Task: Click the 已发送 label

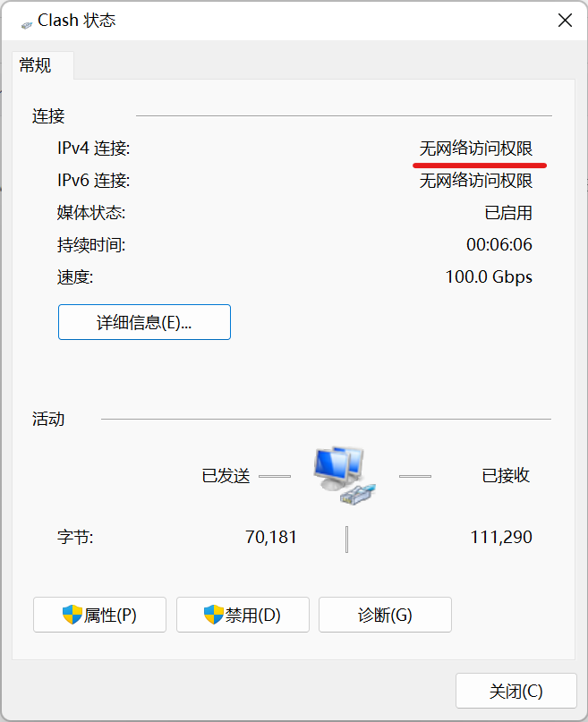Action: pyautogui.click(x=226, y=476)
